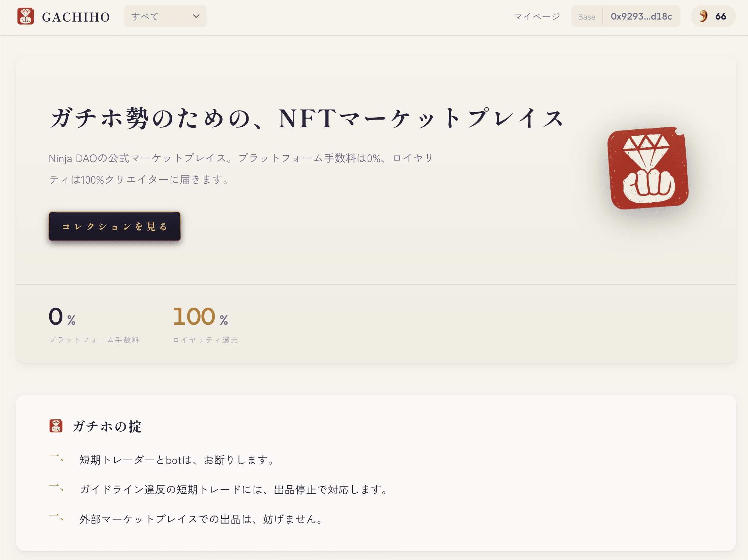Image resolution: width=748 pixels, height=560 pixels.
Task: Click the 100 % royalty statistic
Action: point(201,317)
